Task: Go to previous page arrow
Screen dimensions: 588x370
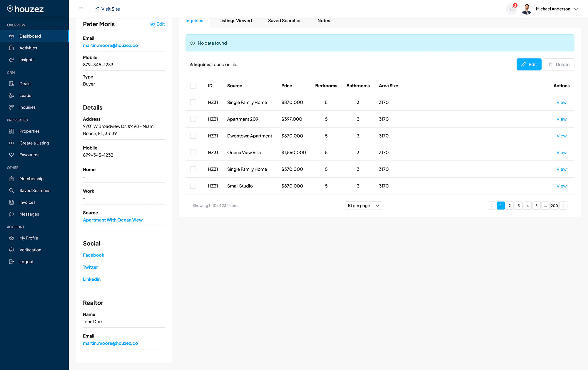Action: (x=492, y=206)
